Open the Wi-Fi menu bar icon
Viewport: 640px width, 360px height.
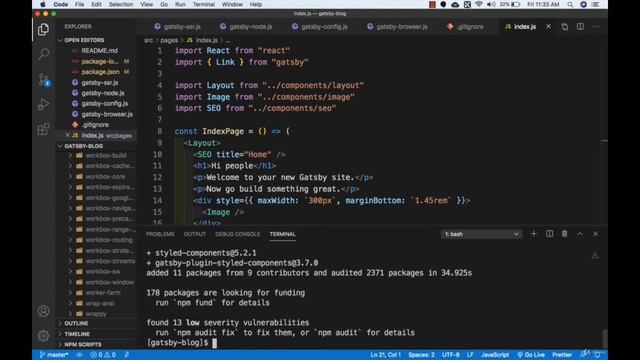tap(479, 4)
